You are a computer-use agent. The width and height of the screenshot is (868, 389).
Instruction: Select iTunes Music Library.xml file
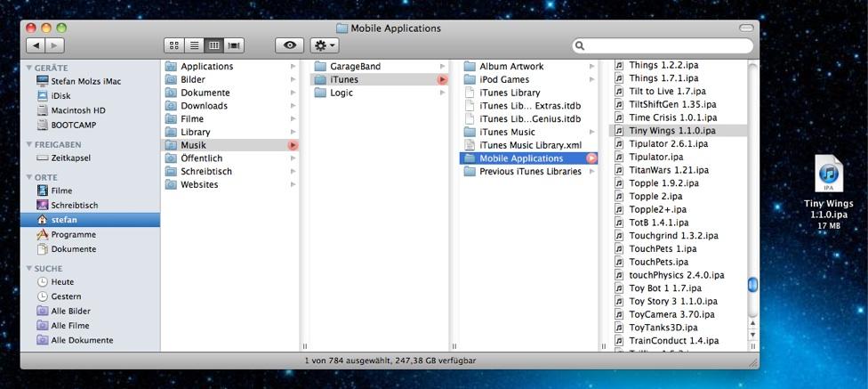point(528,145)
